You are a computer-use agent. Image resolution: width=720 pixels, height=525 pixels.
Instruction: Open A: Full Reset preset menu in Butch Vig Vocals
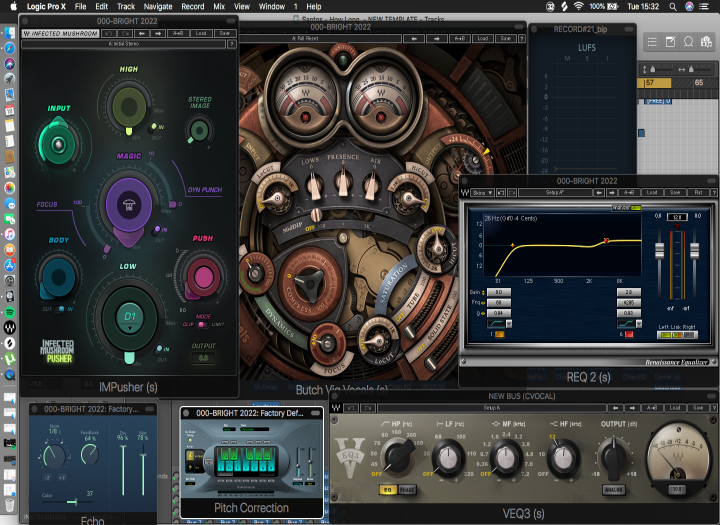[x=321, y=39]
